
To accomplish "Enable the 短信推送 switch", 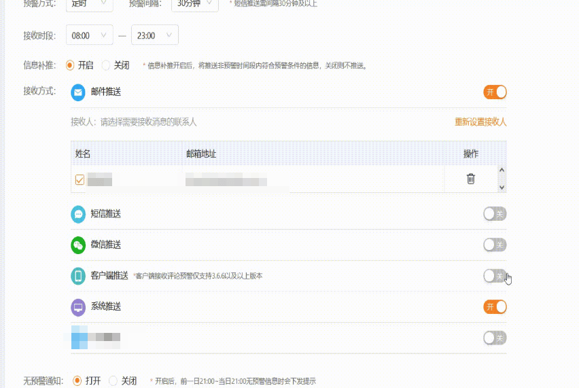I will tap(495, 214).
